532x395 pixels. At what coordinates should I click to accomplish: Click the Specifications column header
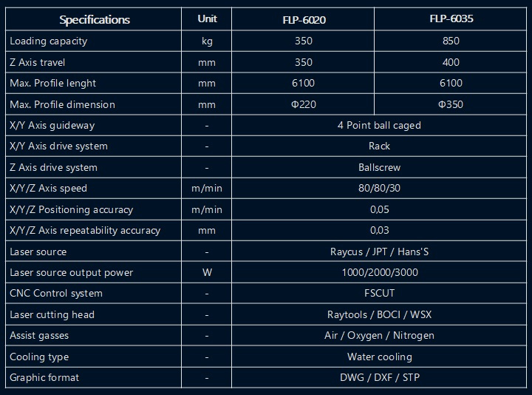click(x=95, y=20)
